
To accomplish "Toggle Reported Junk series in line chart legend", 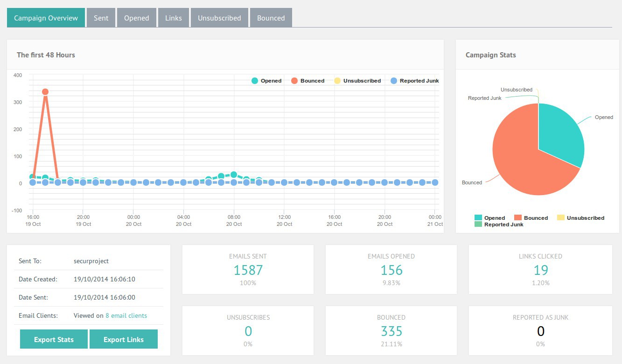I will coord(414,81).
